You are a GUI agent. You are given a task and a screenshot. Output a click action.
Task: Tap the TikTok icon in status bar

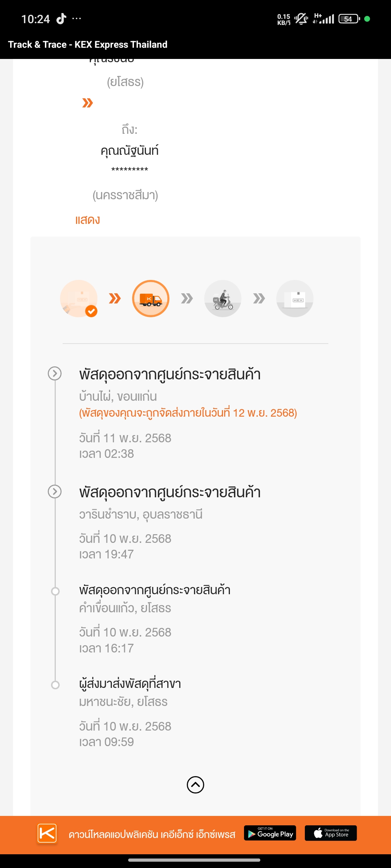click(x=61, y=18)
